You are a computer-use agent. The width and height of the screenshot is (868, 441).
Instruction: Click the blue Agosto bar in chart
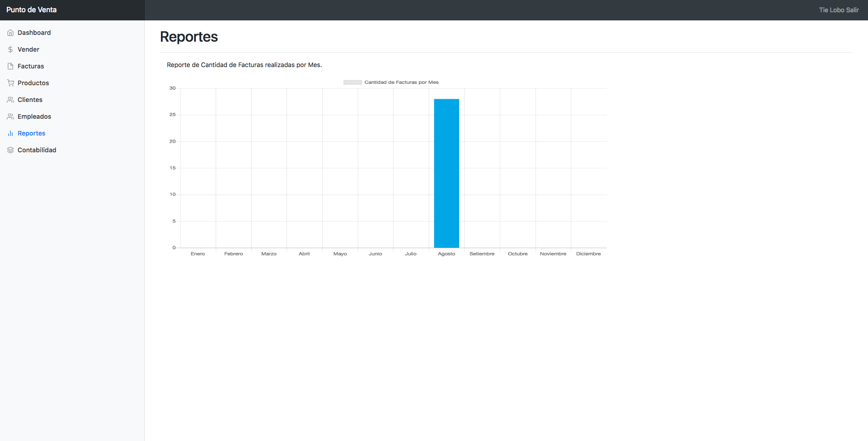click(446, 173)
